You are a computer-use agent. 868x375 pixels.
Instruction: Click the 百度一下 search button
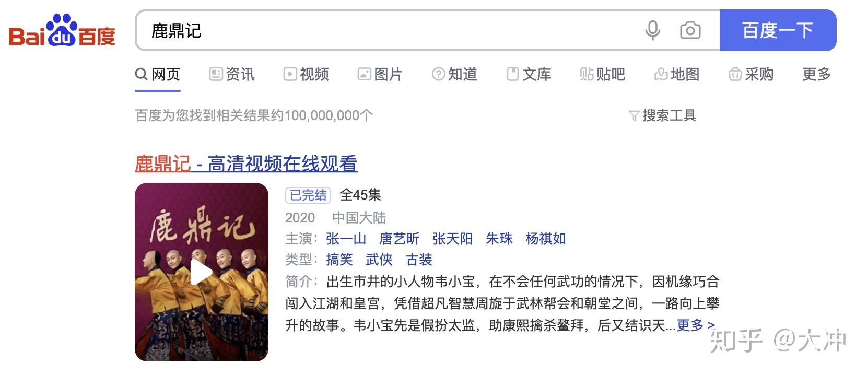coord(778,30)
